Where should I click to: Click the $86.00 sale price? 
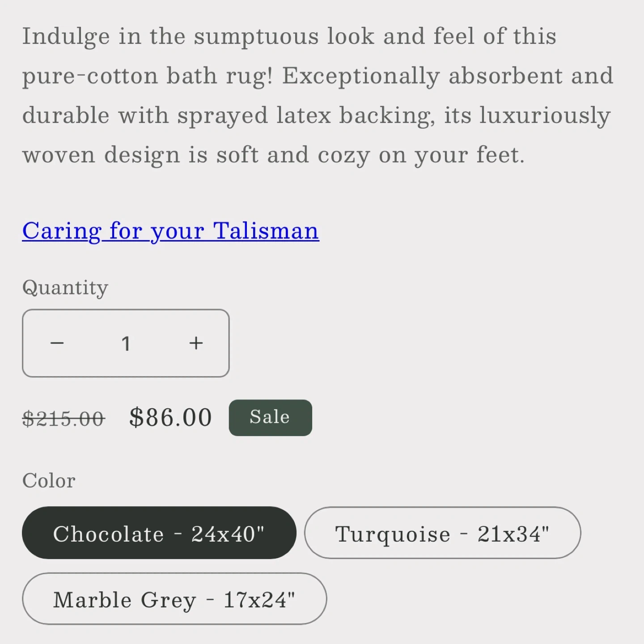coord(170,418)
